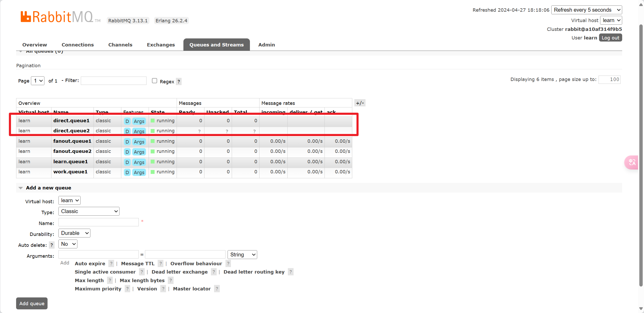Click Args badge for fanout.queue2
The image size is (644, 313).
(139, 152)
